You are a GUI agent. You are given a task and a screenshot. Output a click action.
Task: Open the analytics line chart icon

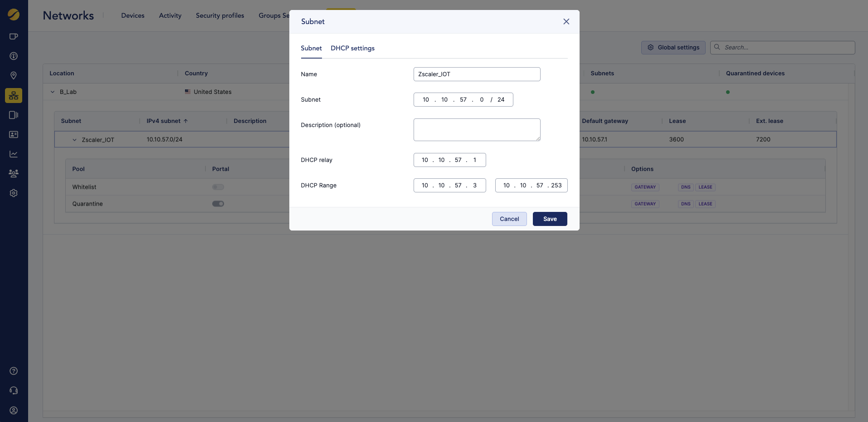pos(14,154)
